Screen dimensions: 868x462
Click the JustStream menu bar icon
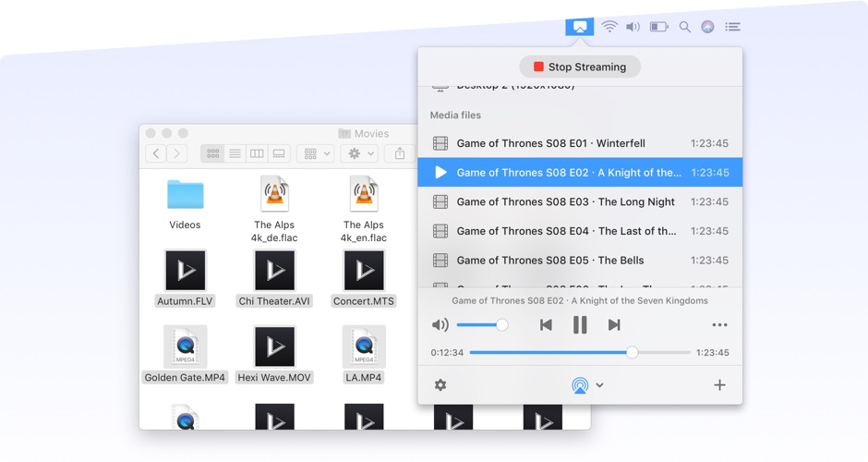pos(579,27)
